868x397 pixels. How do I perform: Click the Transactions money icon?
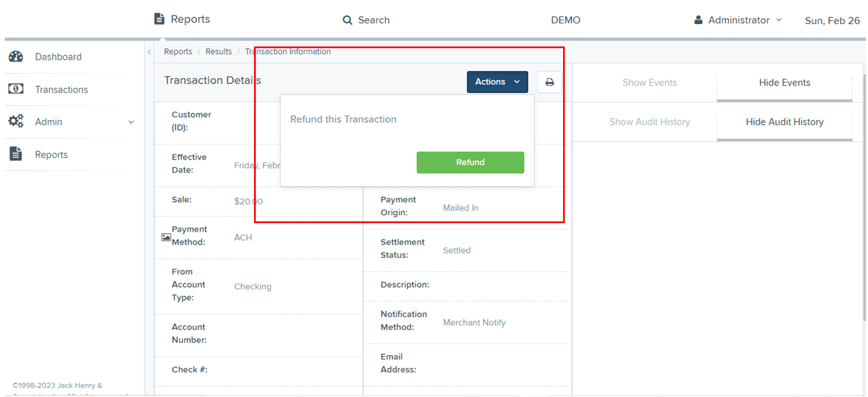click(16, 89)
